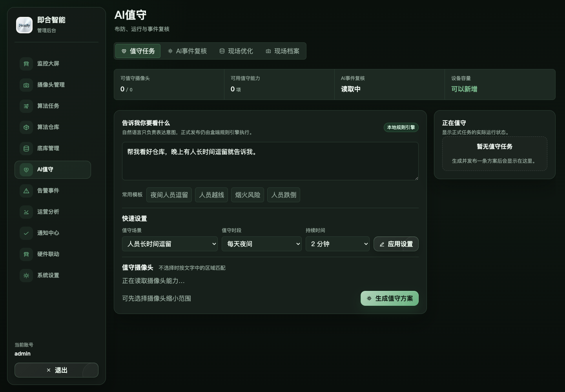Switch to the 现场档案 tab
The width and height of the screenshot is (565, 392).
(x=282, y=51)
